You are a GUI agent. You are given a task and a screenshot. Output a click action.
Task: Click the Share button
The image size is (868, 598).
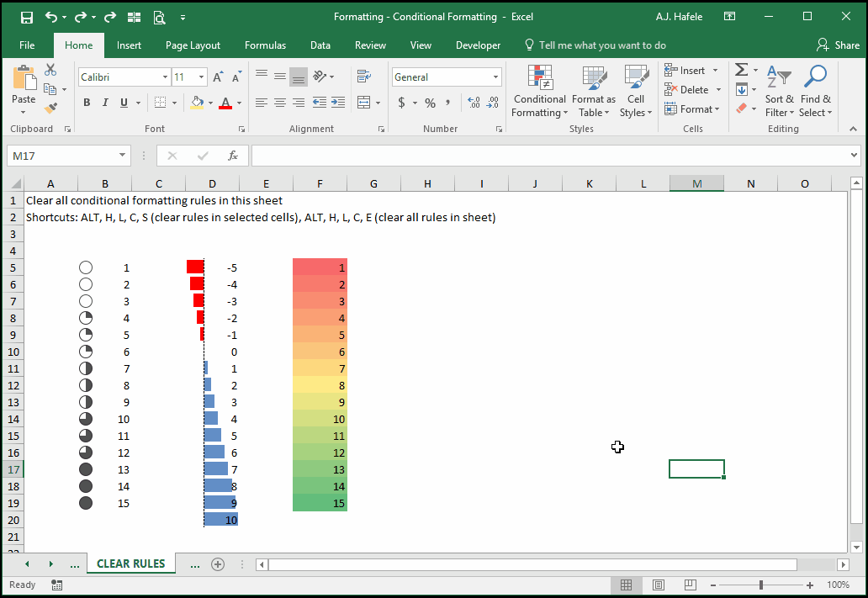coord(838,45)
